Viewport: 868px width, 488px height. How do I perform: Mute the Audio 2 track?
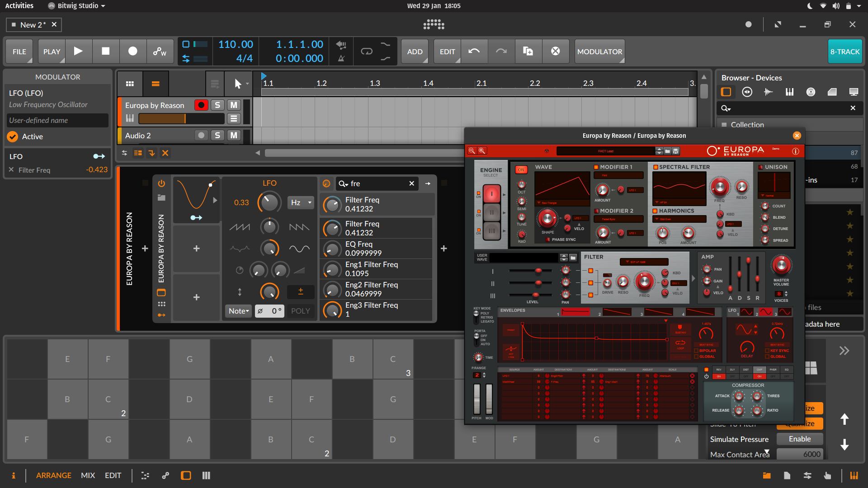(234, 135)
